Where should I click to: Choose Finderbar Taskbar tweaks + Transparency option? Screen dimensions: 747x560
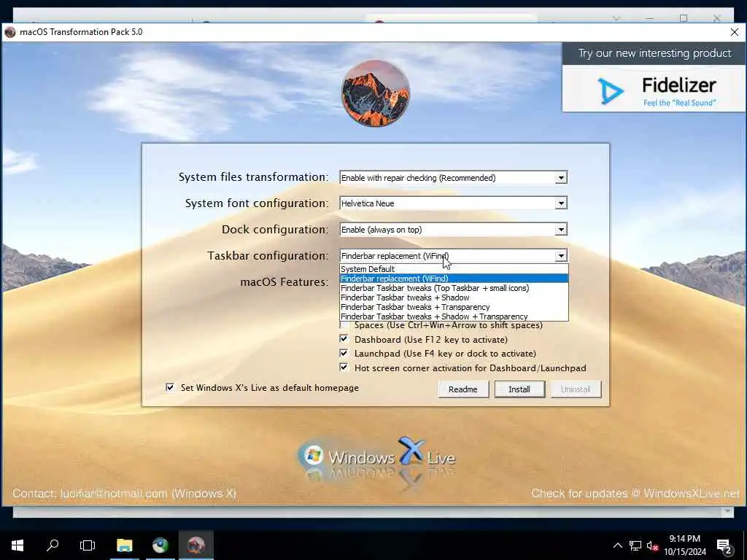point(454,307)
